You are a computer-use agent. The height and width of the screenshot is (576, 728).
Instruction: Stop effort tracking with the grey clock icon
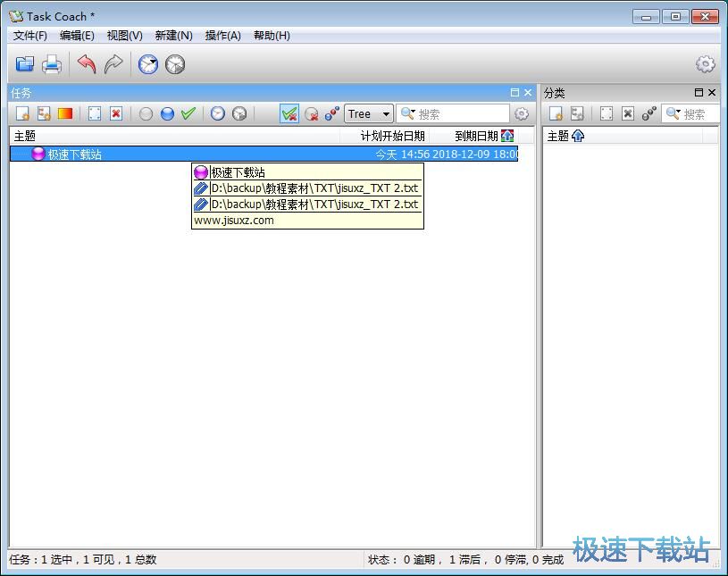pos(175,64)
